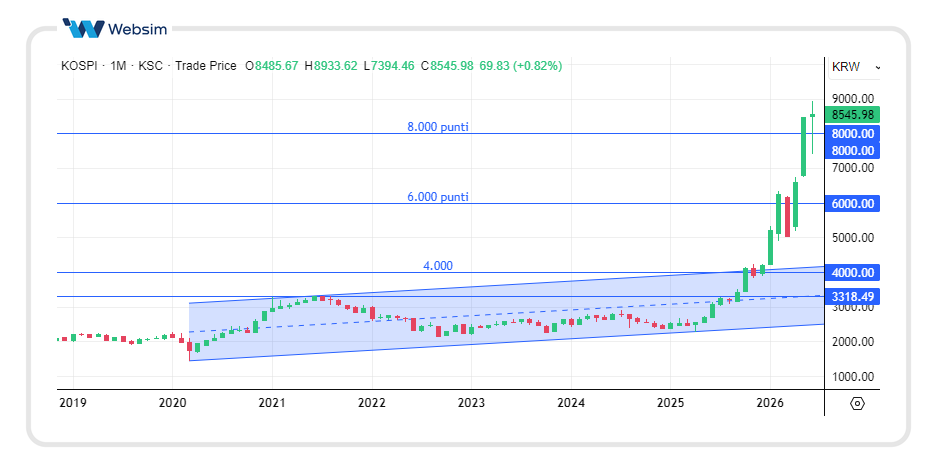The width and height of the screenshot is (937, 473).
Task: Click the 2026 time axis label
Action: point(770,403)
